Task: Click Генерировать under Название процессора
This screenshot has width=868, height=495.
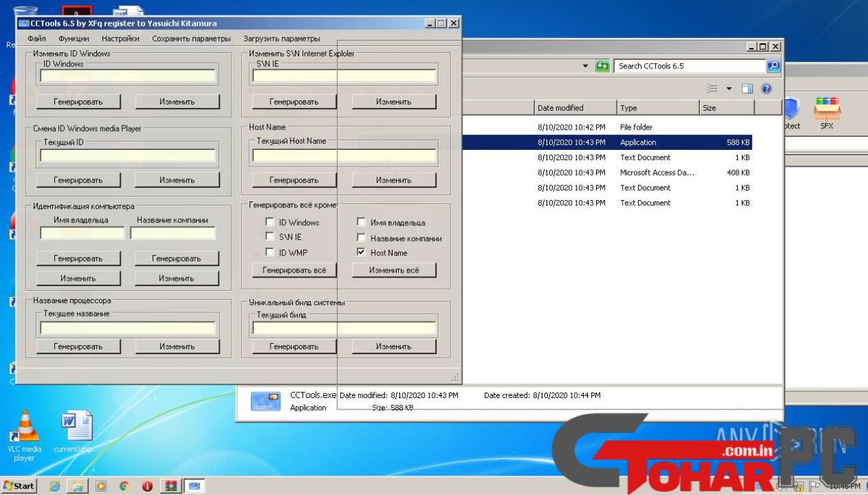Action: tap(78, 346)
